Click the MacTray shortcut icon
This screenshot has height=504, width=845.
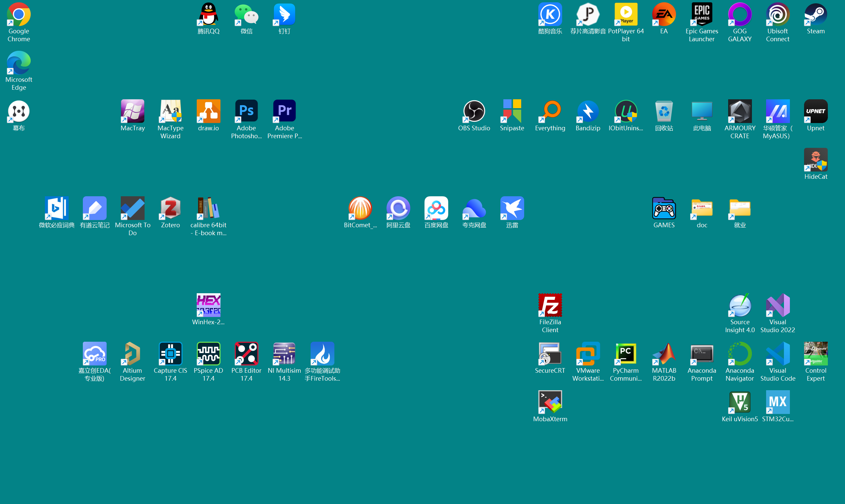point(132,111)
